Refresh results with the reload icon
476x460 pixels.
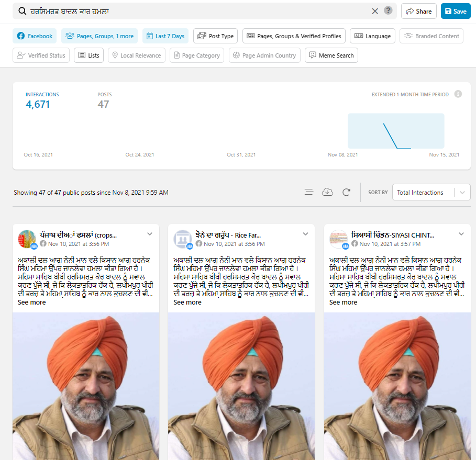(x=346, y=192)
